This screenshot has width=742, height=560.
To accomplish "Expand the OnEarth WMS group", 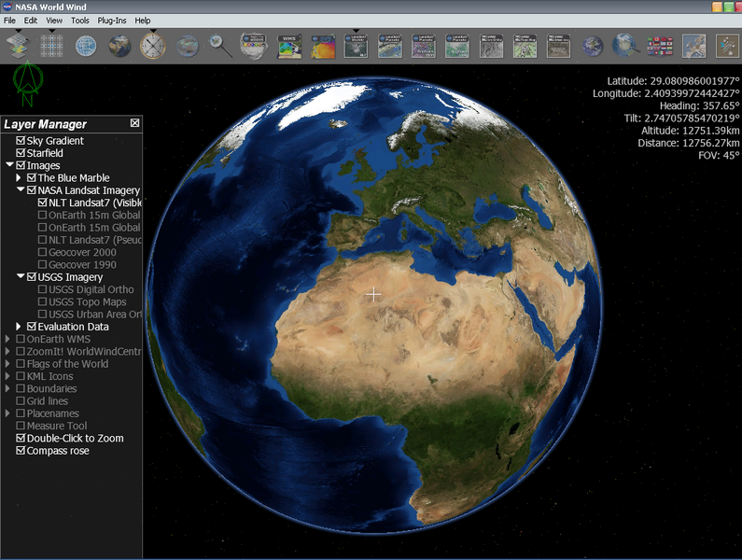I will 7,339.
